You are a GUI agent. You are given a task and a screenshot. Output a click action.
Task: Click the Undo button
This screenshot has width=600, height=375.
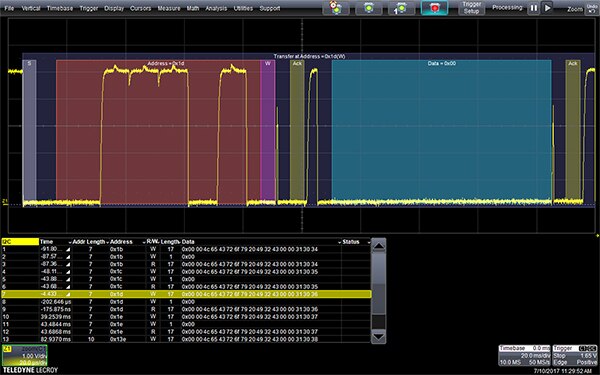pos(592,8)
